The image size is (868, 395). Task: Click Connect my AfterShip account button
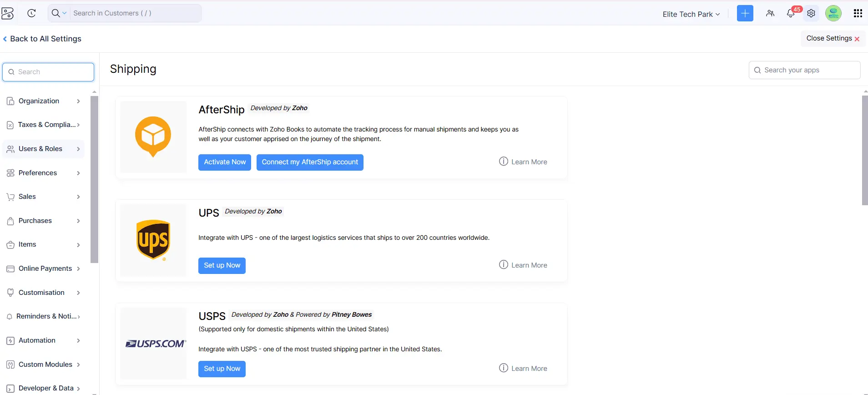tap(309, 162)
